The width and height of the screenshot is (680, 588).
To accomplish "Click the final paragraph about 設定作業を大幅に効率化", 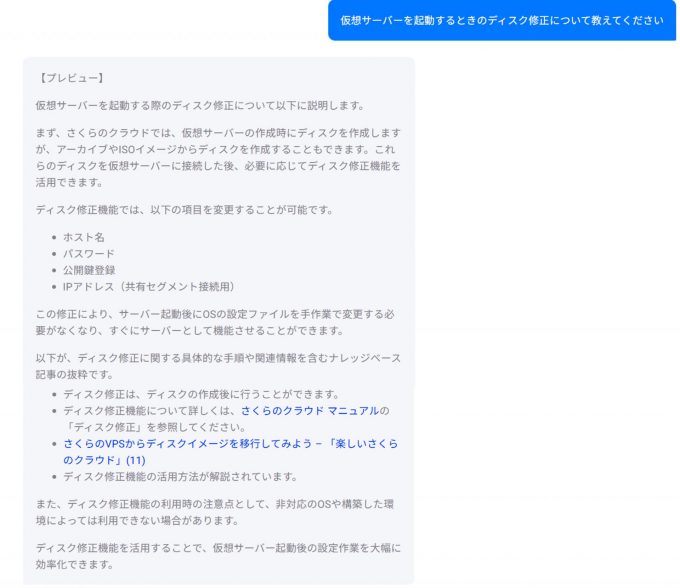I will [x=218, y=556].
